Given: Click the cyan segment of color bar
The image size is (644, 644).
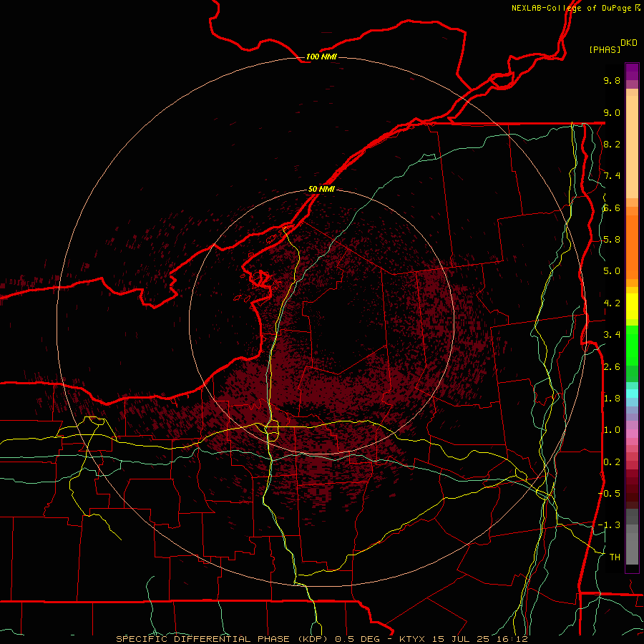Looking at the screenshot, I should pos(632,394).
